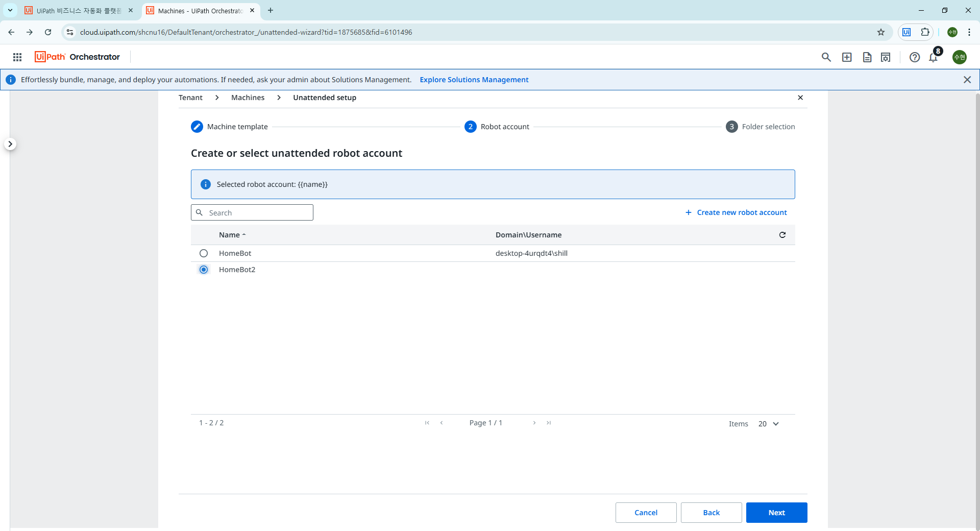Click the UiPath Orchestrator logo
Image resolution: width=980 pixels, height=531 pixels.
click(77, 57)
